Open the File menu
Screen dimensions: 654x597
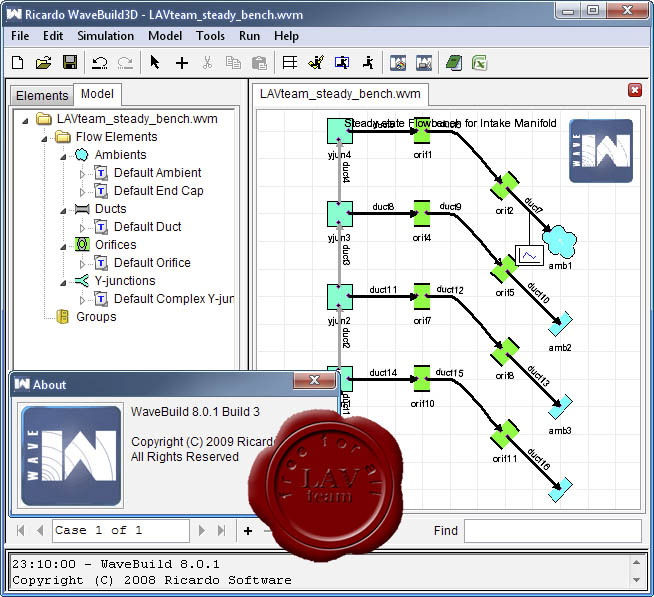click(x=20, y=36)
